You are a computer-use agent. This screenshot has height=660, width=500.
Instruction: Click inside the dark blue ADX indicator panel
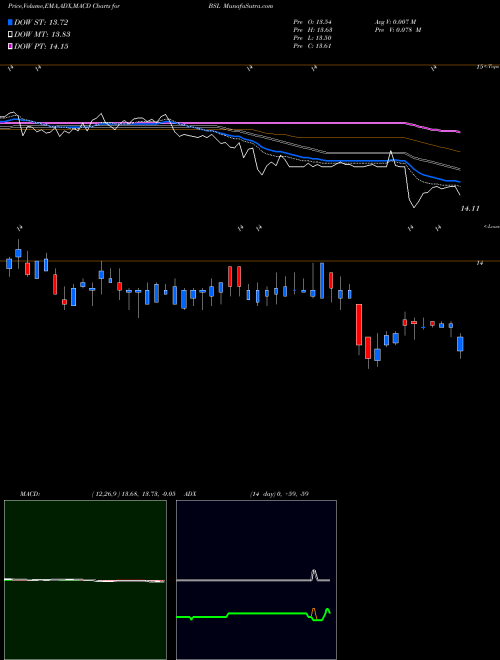(x=256, y=580)
